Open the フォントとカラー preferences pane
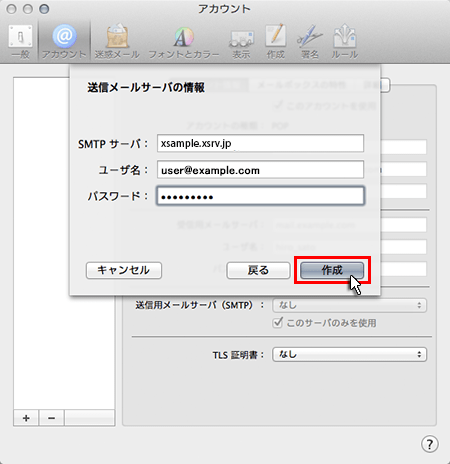450x464 pixels. [184, 42]
